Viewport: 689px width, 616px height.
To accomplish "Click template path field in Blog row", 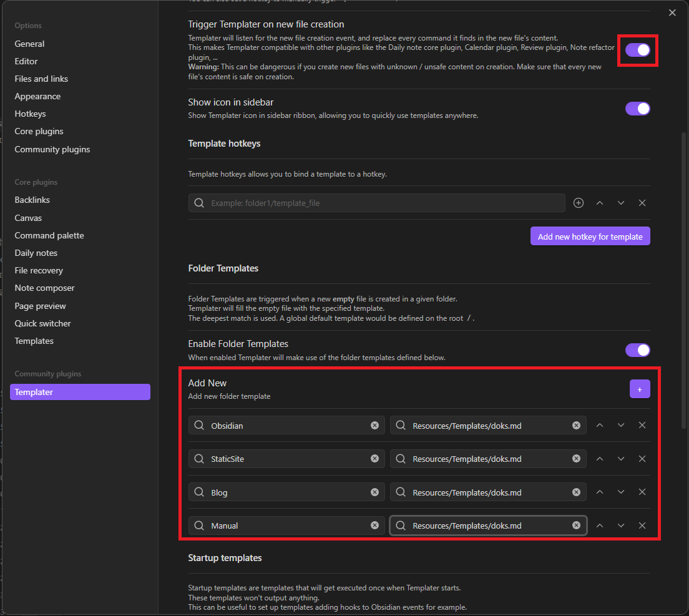I will [x=488, y=492].
